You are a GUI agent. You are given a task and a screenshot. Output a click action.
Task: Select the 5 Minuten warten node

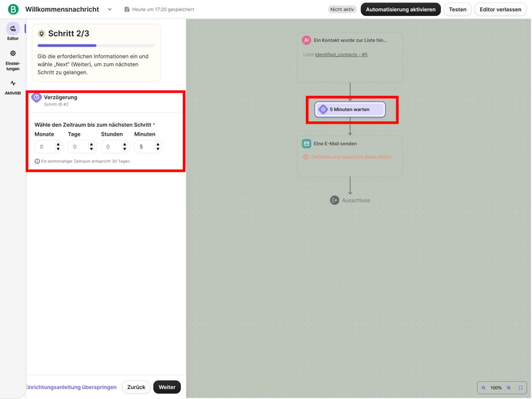coord(350,110)
